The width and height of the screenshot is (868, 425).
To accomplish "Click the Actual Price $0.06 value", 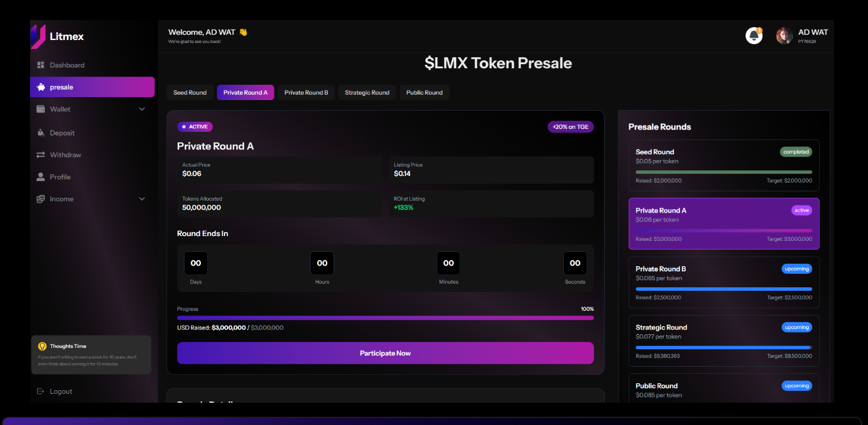I will click(192, 174).
